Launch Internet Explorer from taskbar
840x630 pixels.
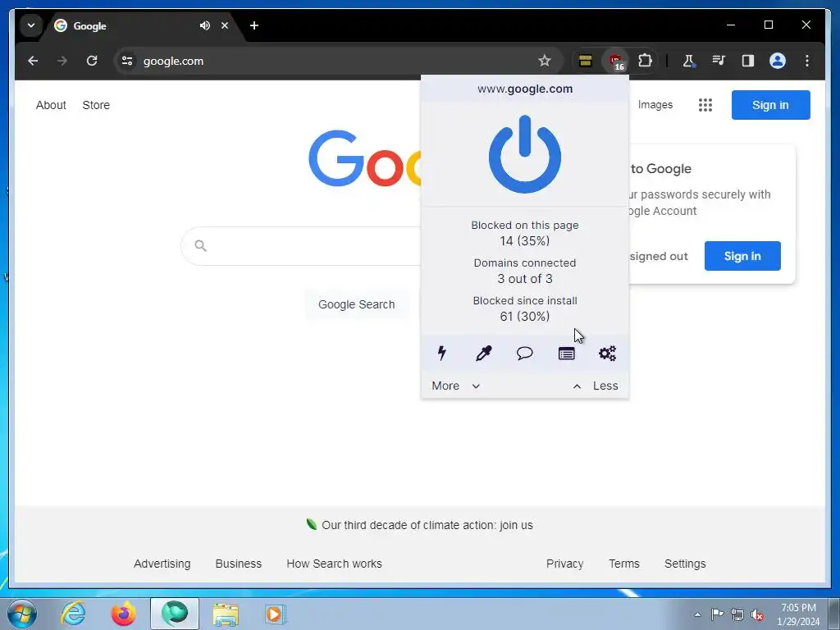73,614
